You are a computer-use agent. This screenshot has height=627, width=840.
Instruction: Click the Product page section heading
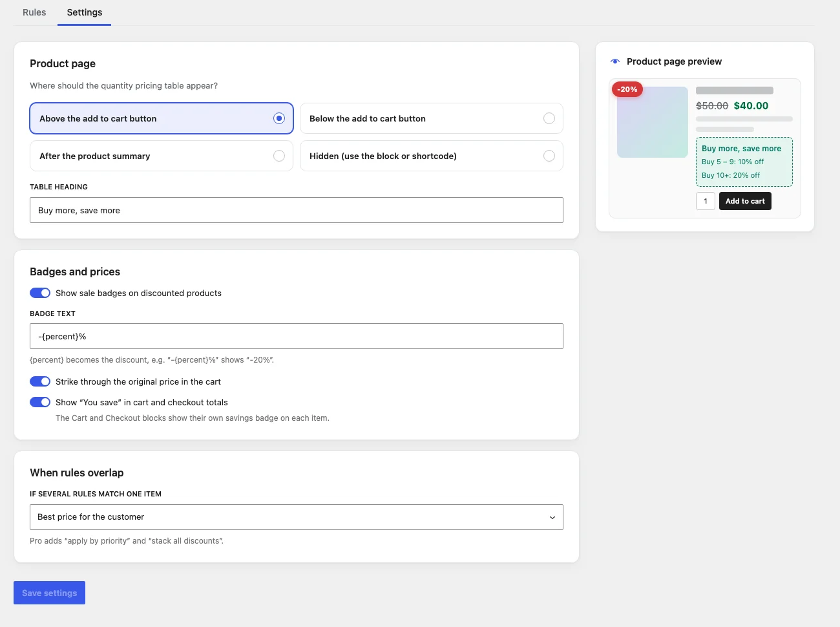tap(63, 63)
